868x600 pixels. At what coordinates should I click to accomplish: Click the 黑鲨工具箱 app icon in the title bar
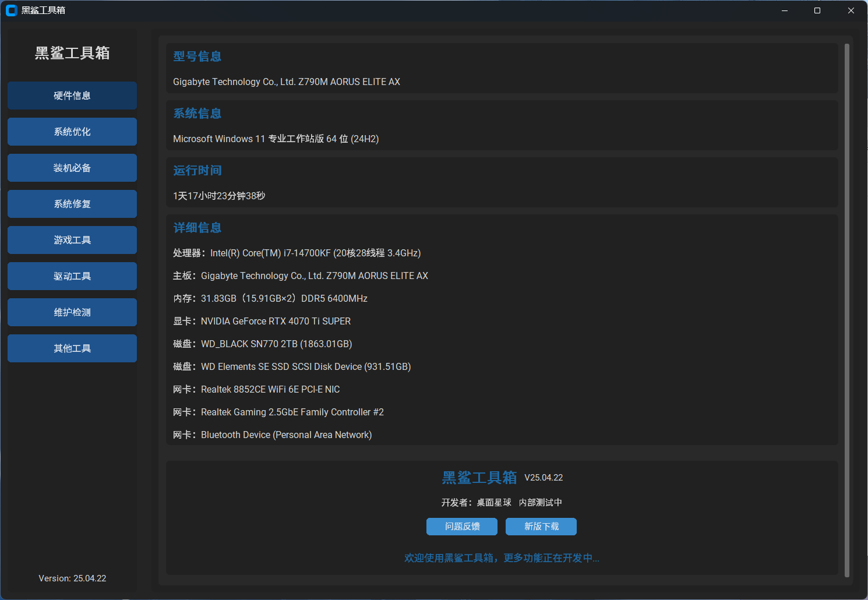pyautogui.click(x=11, y=10)
